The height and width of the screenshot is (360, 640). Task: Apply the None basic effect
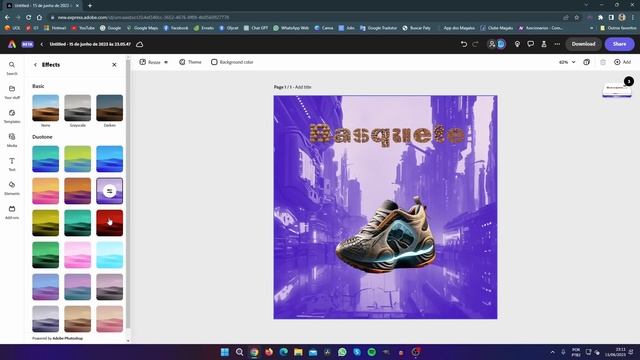45,108
